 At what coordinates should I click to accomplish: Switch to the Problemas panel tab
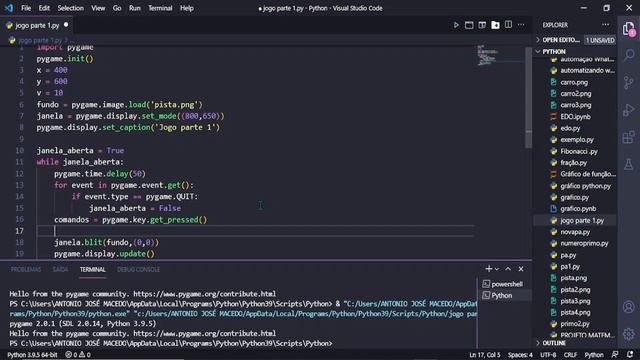point(26,269)
